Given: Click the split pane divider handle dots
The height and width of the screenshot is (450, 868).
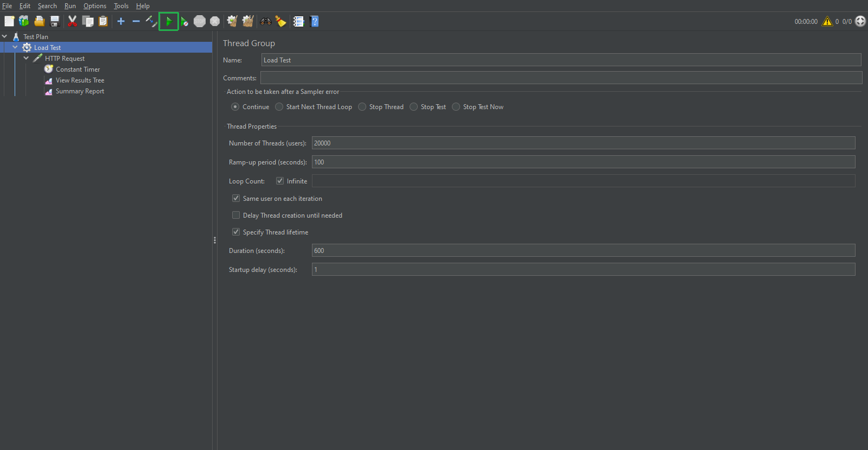Looking at the screenshot, I should 215,240.
